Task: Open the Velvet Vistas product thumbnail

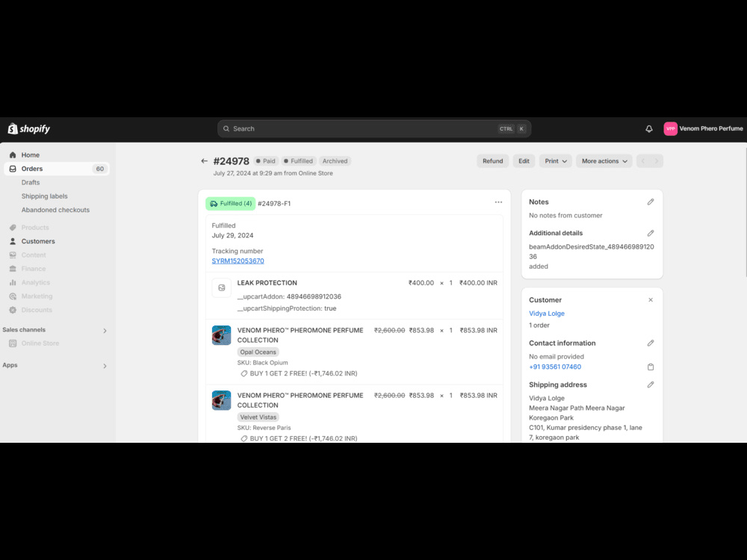Action: click(x=222, y=400)
